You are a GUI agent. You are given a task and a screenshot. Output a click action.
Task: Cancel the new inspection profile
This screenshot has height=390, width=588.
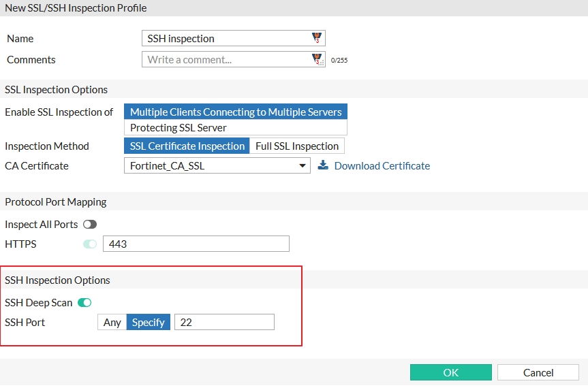(538, 372)
